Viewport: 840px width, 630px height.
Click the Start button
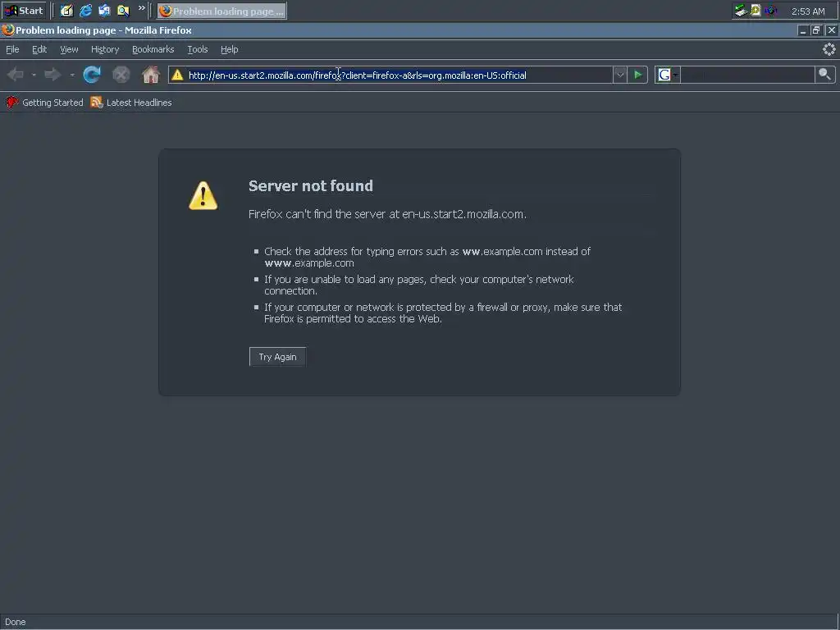(25, 11)
